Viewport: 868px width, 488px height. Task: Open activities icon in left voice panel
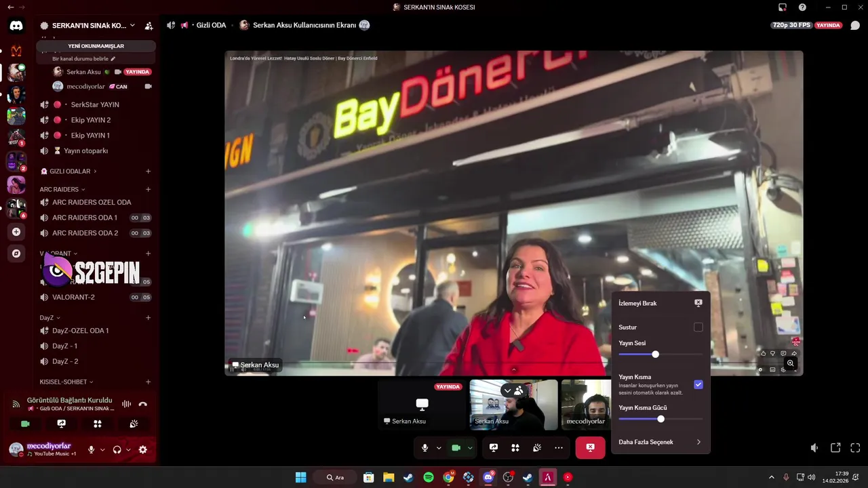pyautogui.click(x=98, y=424)
